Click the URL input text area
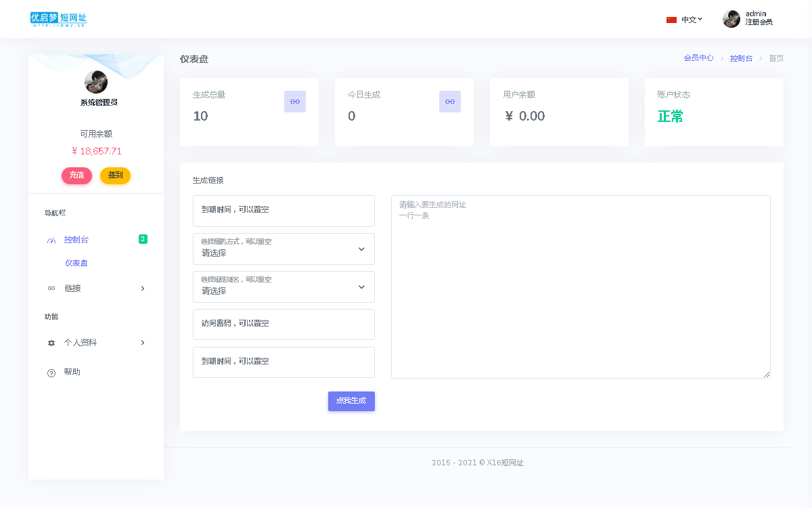The height and width of the screenshot is (508, 812). [x=581, y=287]
